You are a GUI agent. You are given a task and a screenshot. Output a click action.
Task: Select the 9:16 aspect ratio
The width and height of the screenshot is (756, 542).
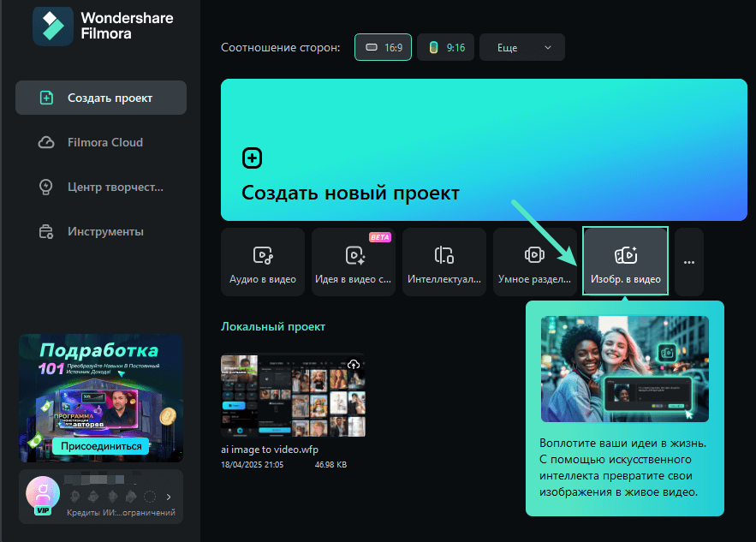[x=445, y=47]
